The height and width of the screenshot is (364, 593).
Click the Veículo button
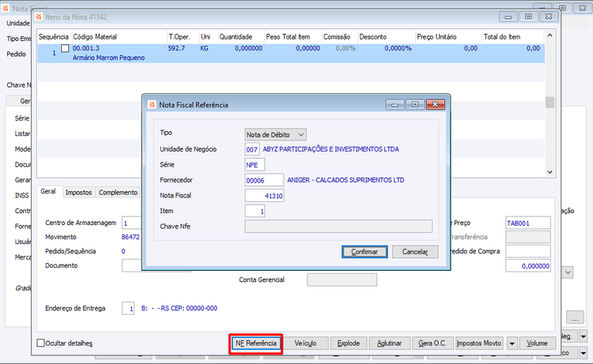pyautogui.click(x=305, y=343)
